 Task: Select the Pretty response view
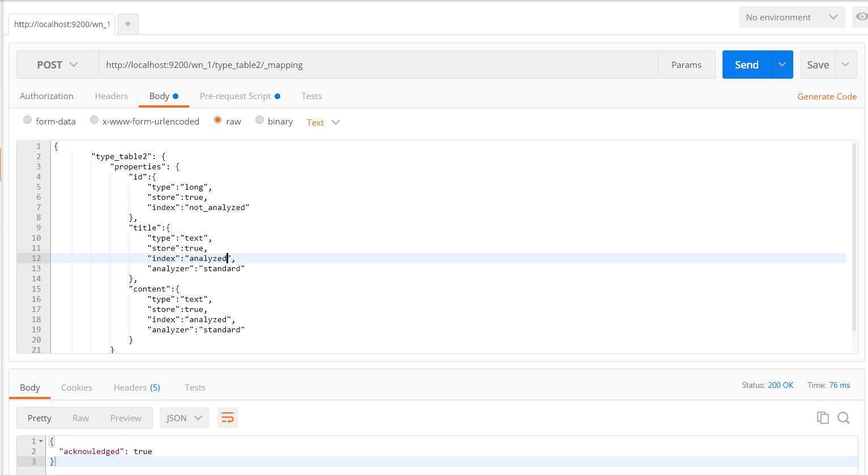pos(39,418)
